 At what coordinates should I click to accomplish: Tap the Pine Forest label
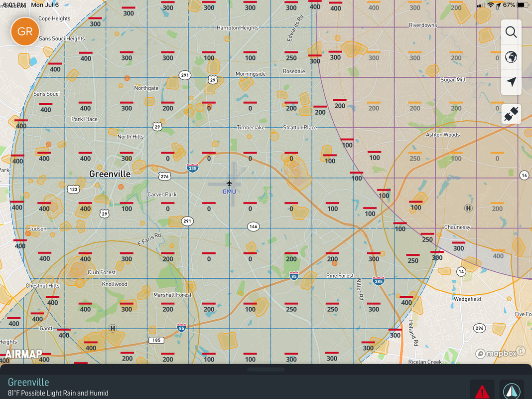pyautogui.click(x=340, y=275)
